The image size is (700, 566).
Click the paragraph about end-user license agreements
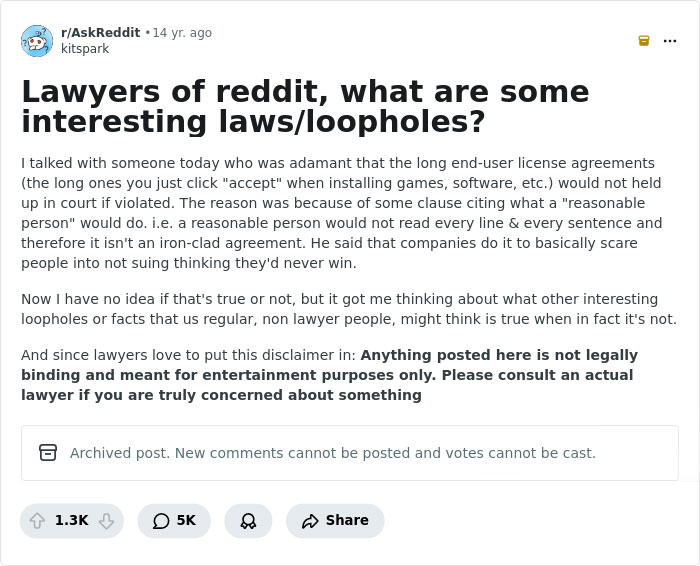pyautogui.click(x=340, y=213)
